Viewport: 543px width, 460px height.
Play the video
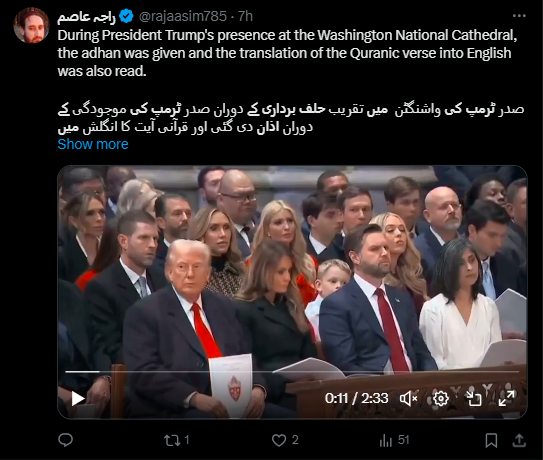78,398
